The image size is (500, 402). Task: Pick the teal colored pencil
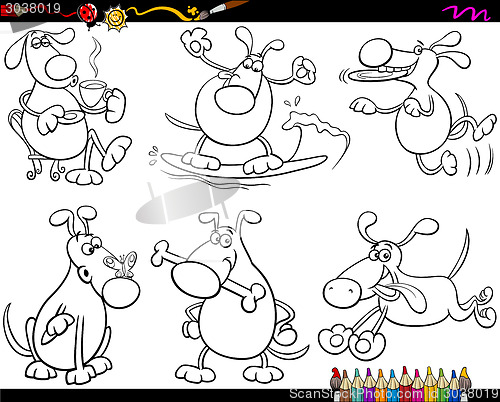(357, 384)
